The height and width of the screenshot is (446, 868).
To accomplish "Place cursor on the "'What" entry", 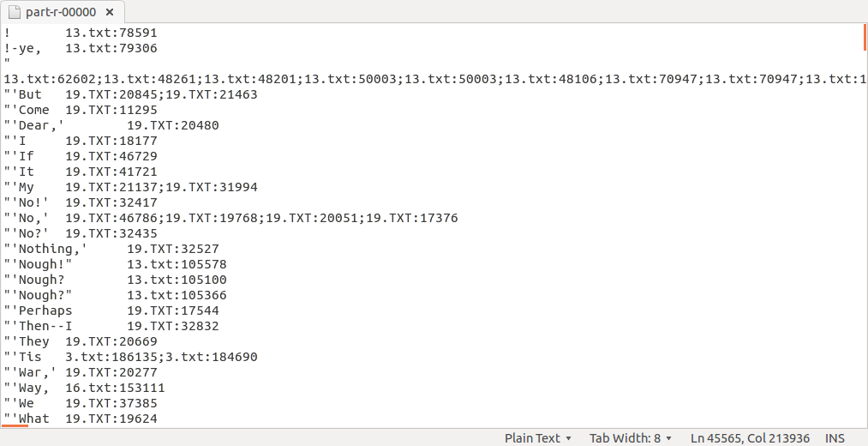I will click(31, 419).
